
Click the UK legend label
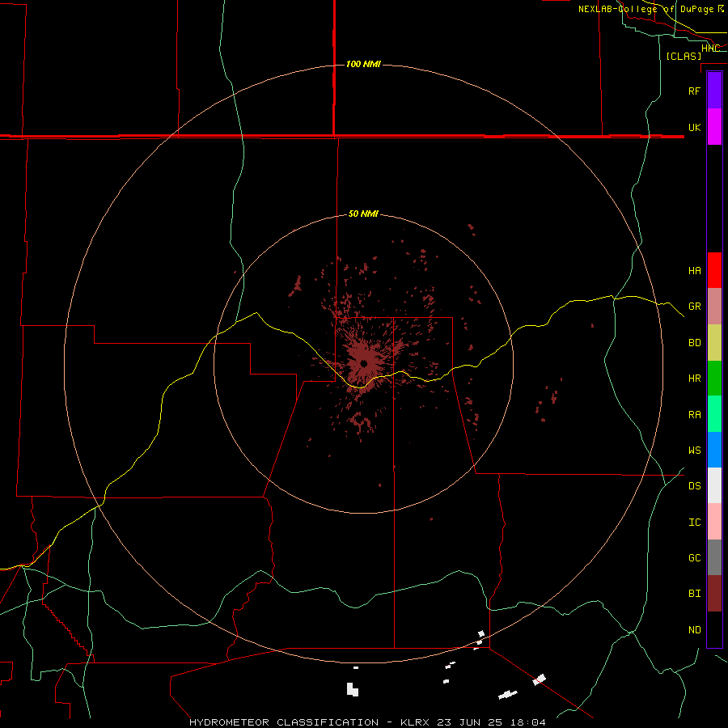coord(694,127)
